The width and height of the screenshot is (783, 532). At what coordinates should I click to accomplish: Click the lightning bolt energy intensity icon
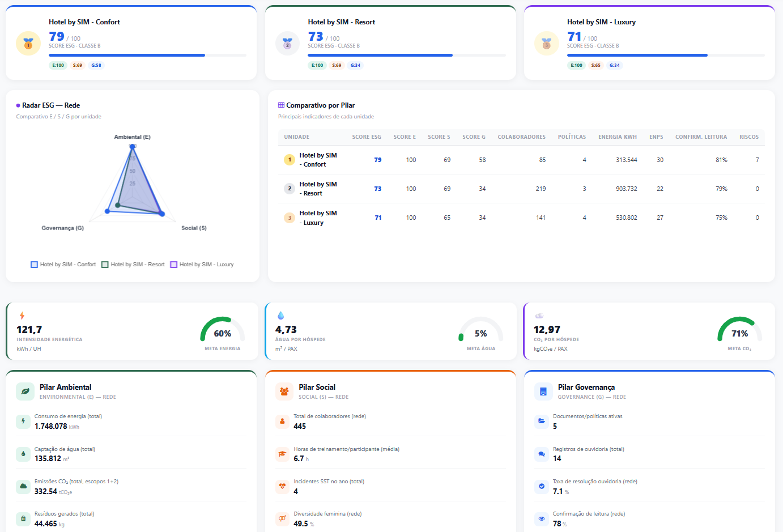pyautogui.click(x=22, y=316)
